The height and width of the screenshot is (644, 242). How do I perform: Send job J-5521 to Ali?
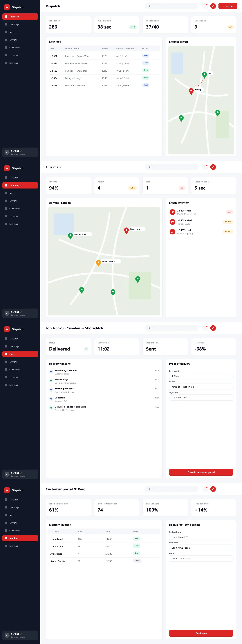[x=146, y=56]
